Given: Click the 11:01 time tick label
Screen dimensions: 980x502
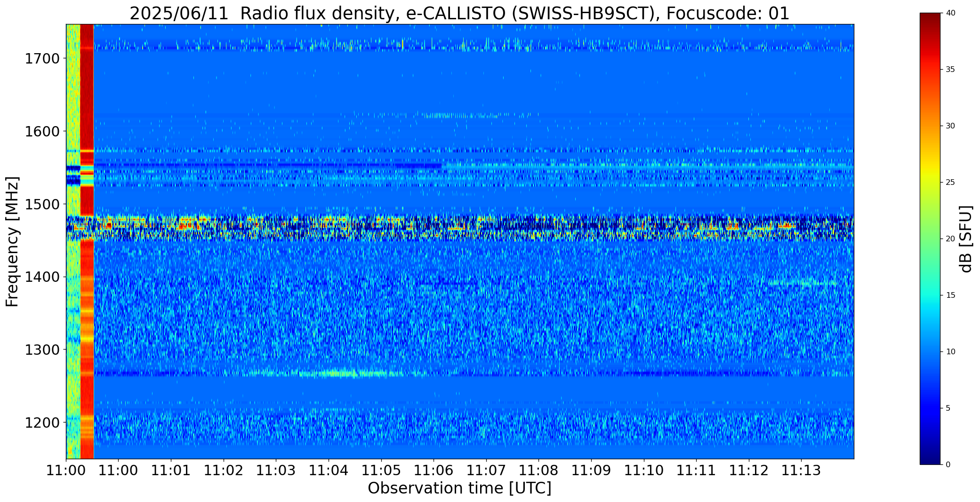Looking at the screenshot, I should coord(171,470).
